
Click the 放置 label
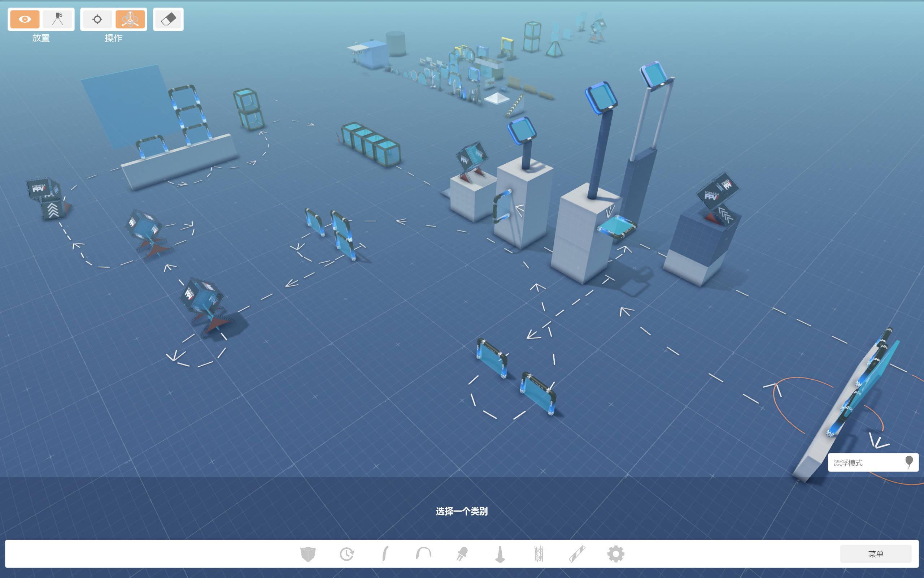click(x=41, y=38)
